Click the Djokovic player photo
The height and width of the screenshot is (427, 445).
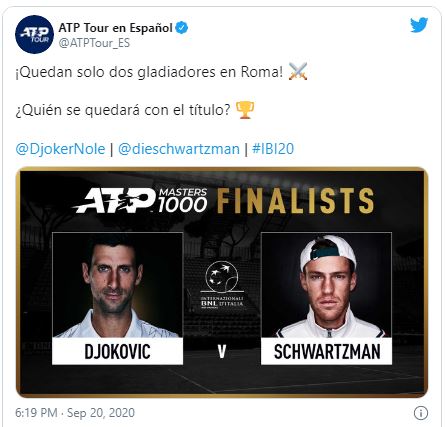point(117,285)
